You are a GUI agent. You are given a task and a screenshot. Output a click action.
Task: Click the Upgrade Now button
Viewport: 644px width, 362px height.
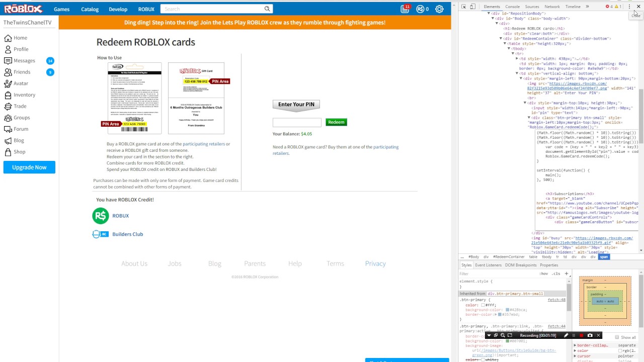(29, 167)
